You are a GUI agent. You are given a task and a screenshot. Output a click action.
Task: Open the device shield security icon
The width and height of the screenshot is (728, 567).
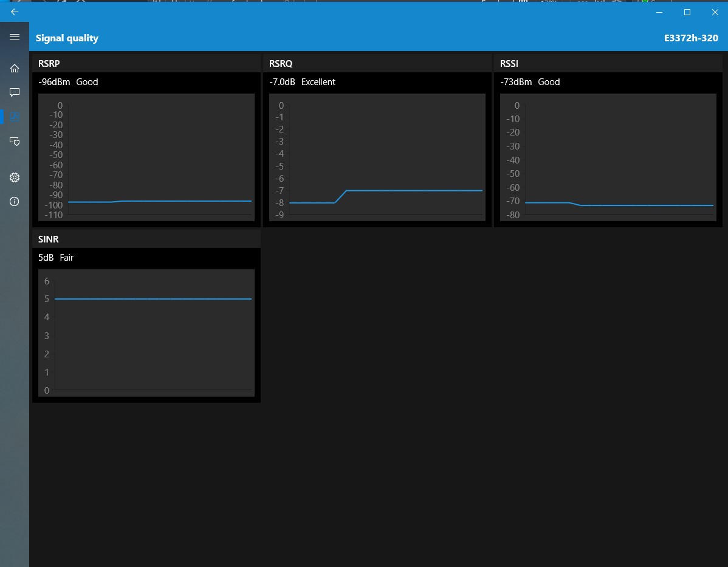pos(15,141)
